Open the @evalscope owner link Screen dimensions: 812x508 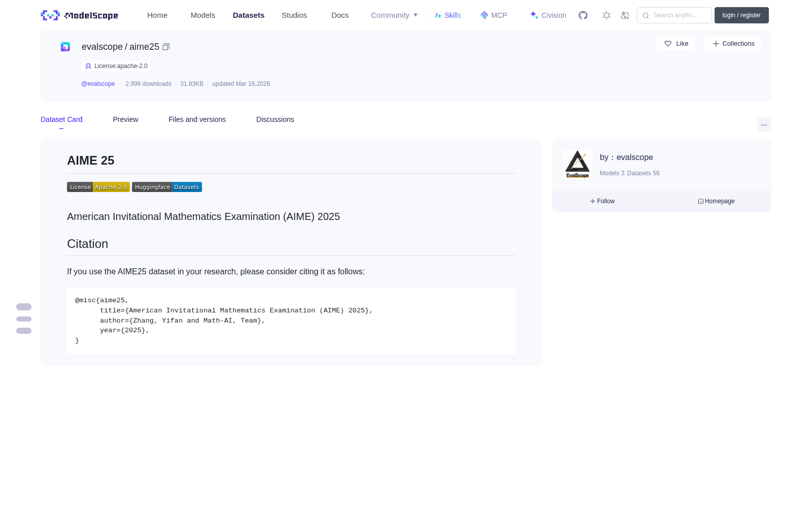98,84
